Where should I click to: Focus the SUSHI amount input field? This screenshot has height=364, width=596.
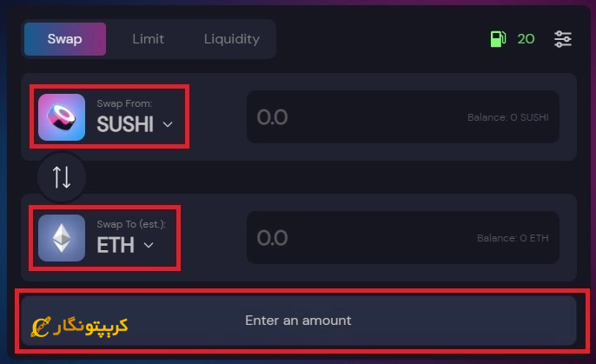tap(403, 116)
